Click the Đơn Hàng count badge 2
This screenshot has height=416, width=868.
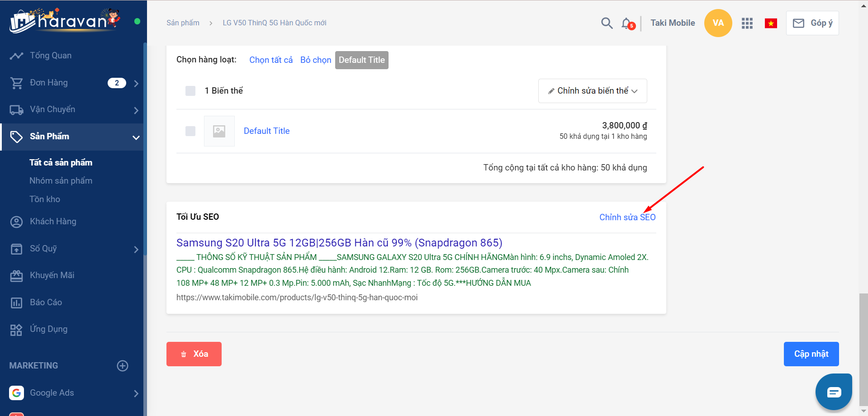pos(117,83)
